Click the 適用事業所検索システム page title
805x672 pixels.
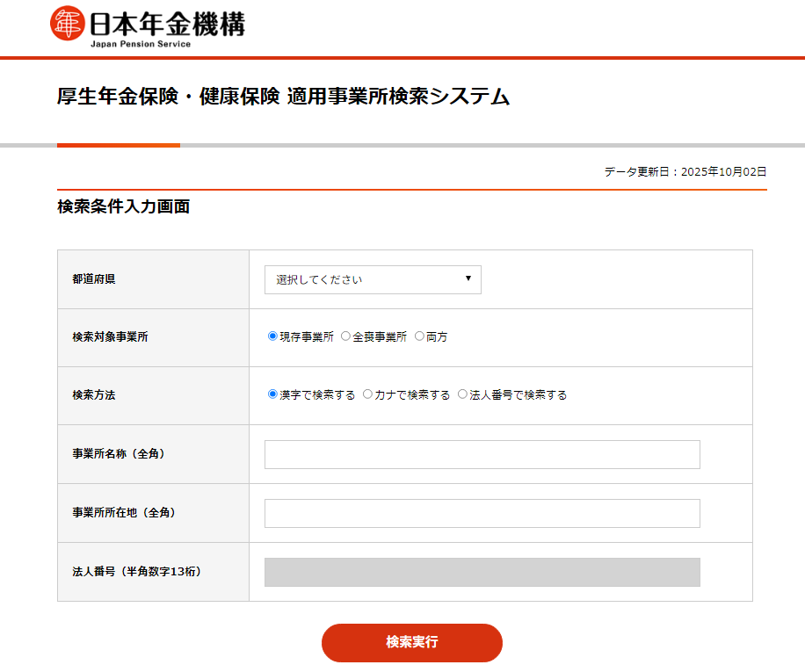pos(283,97)
